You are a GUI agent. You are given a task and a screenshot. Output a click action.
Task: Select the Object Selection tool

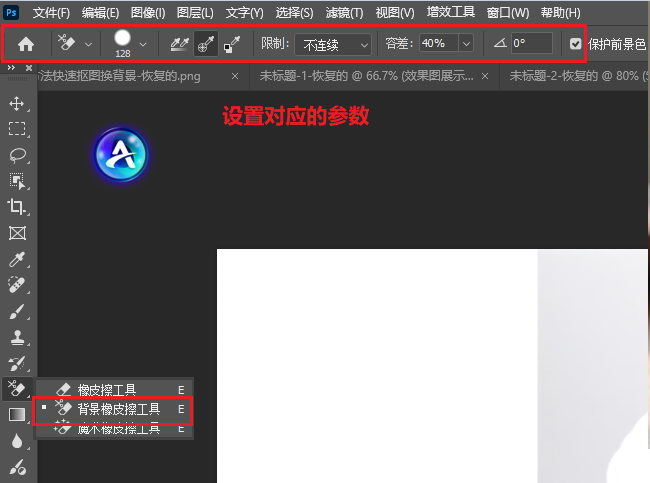point(17,181)
